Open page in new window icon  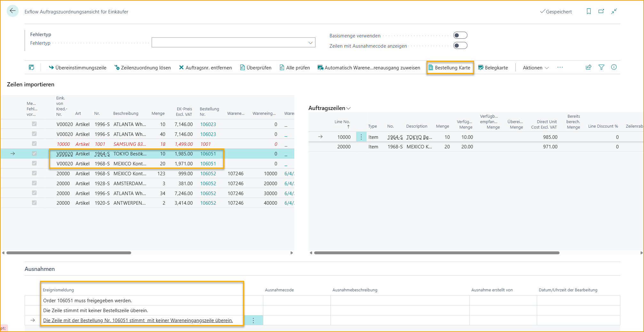tap(601, 11)
